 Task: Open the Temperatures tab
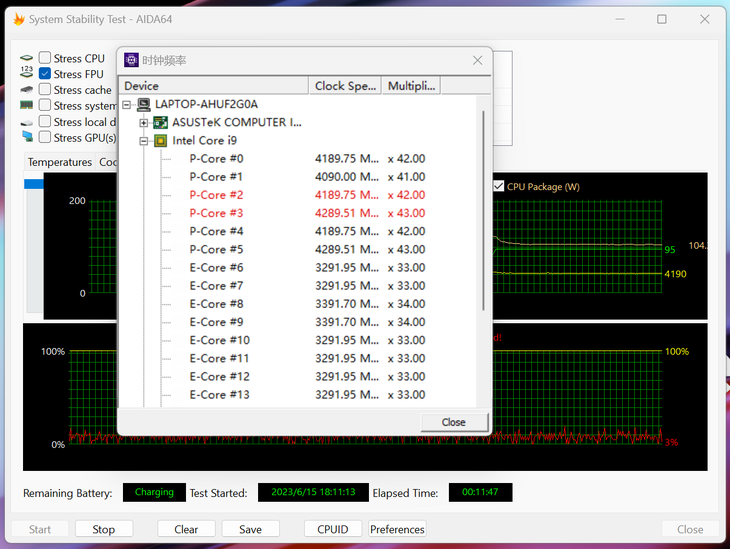click(x=60, y=162)
